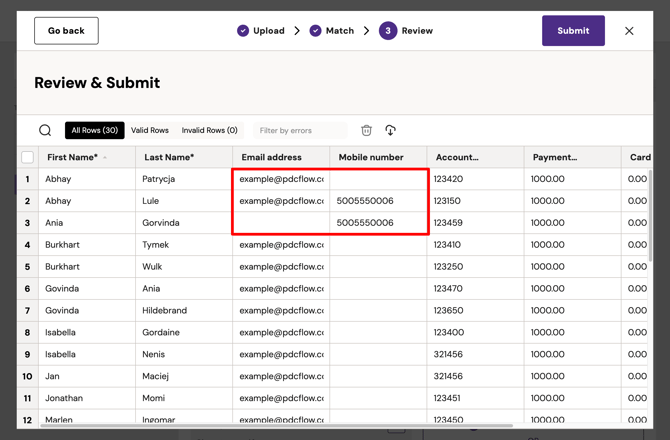Image resolution: width=670 pixels, height=440 pixels.
Task: Click the Upload step checkmark icon
Action: pos(243,31)
